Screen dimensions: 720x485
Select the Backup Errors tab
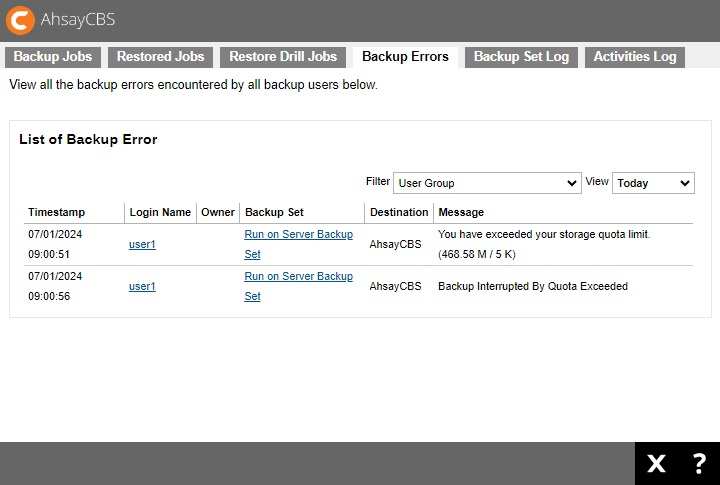(x=405, y=56)
